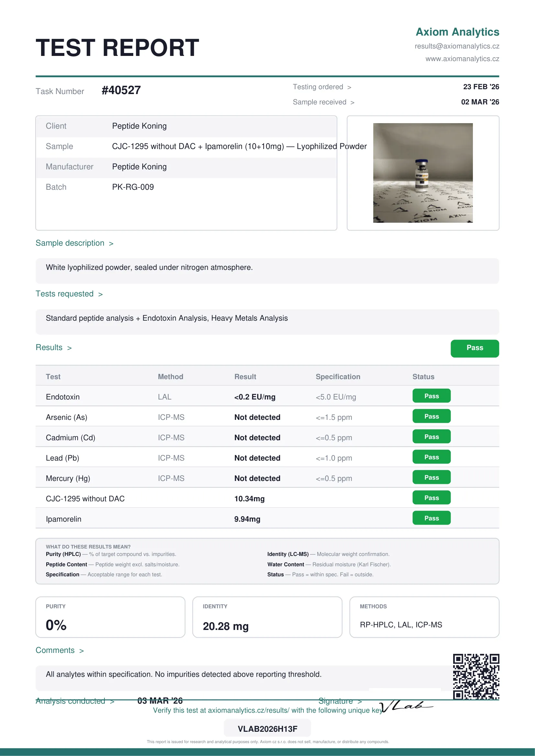Viewport: 535px width, 756px height.
Task: Click the handwritten VLab signature
Action: 406,706
